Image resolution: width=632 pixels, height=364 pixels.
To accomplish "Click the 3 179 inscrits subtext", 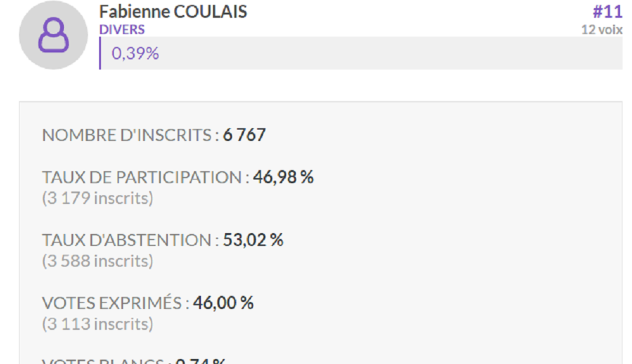I will (x=97, y=198).
